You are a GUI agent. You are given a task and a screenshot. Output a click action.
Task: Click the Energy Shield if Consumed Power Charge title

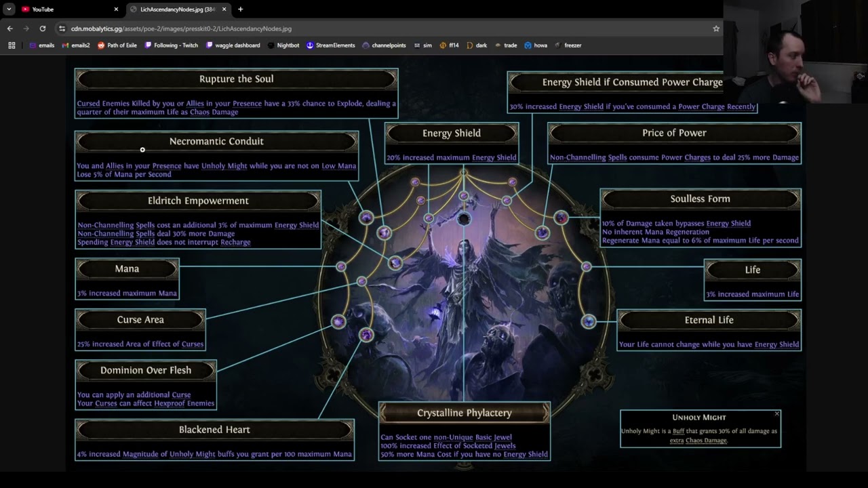pos(632,82)
